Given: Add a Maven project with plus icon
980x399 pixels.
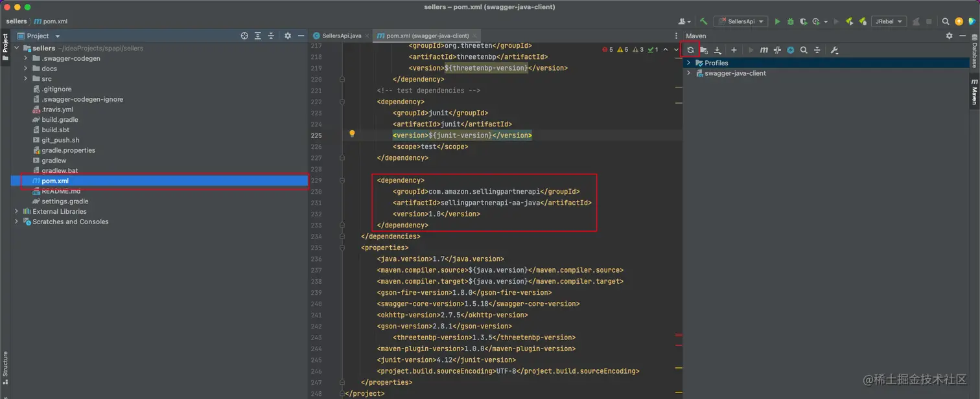Looking at the screenshot, I should tap(734, 50).
